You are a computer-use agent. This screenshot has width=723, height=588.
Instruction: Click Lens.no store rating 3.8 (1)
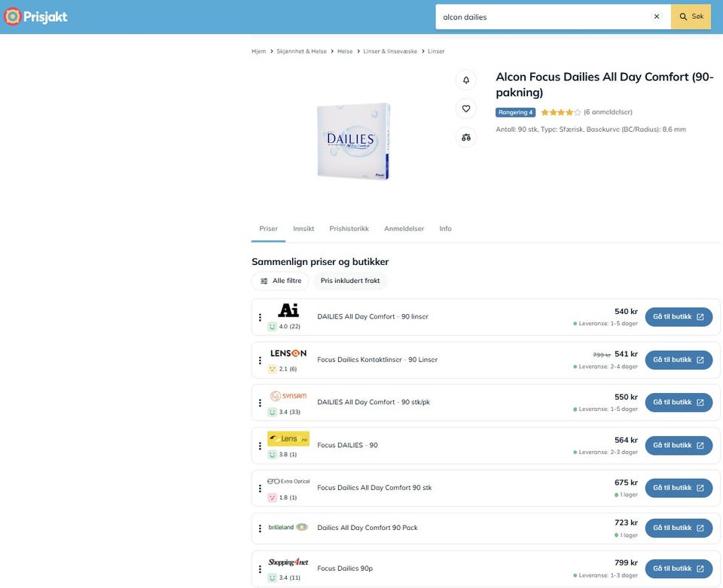click(x=282, y=455)
